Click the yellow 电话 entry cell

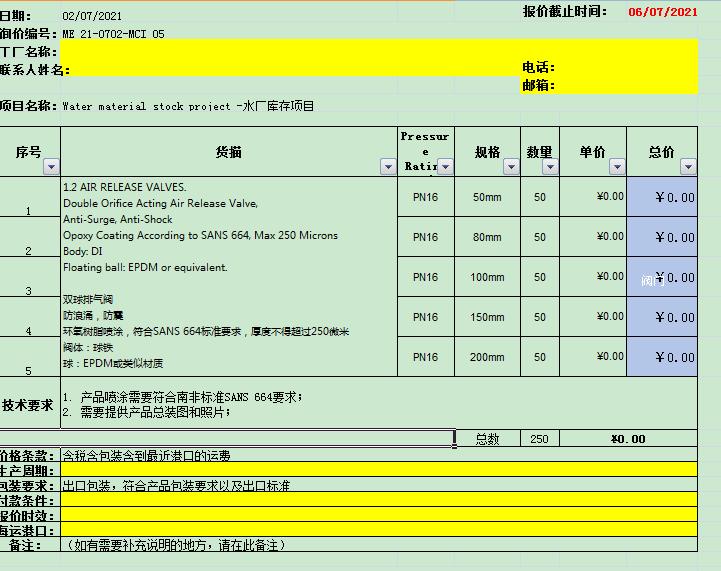click(x=625, y=67)
